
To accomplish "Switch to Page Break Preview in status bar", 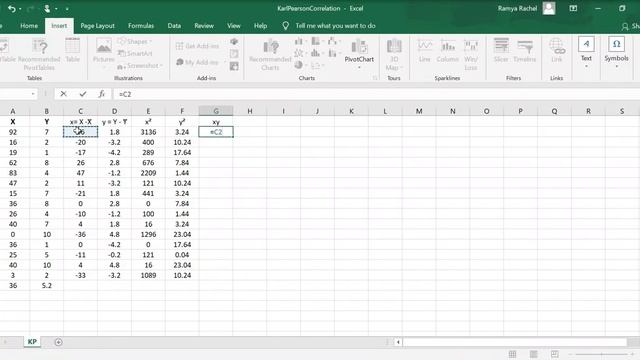I will coord(554,354).
